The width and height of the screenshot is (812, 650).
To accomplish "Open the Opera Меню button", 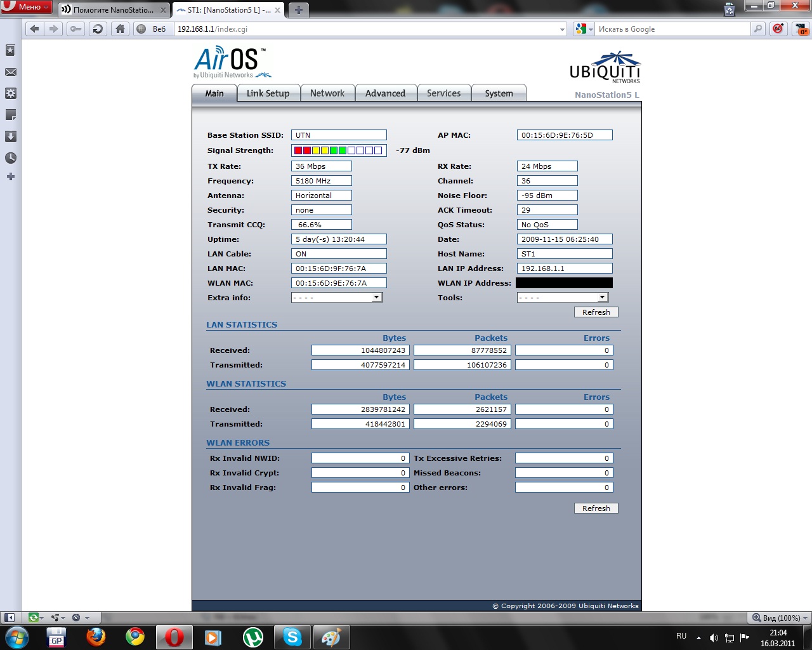I will point(27,7).
